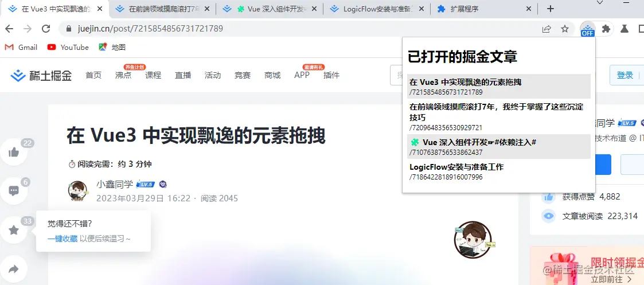The width and height of the screenshot is (644, 285).
Task: Select popup item Vue 深入组件开发 依赖注入
Action: 498,147
